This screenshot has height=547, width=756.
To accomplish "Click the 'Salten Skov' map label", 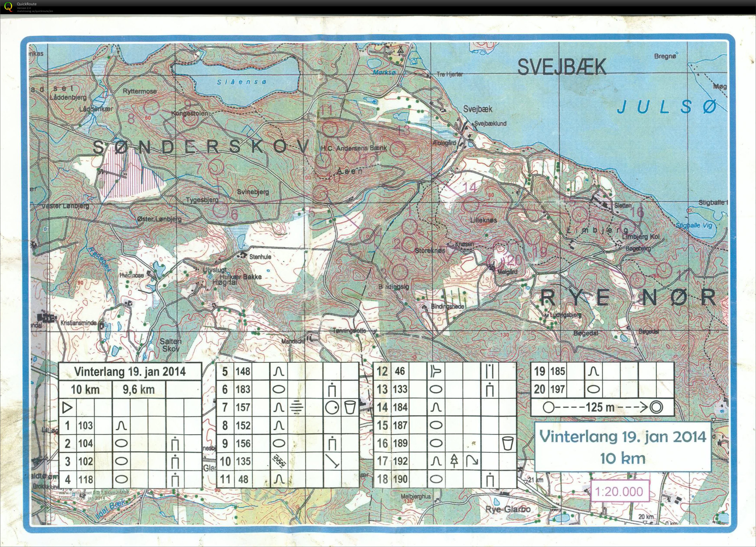I will coord(171,345).
